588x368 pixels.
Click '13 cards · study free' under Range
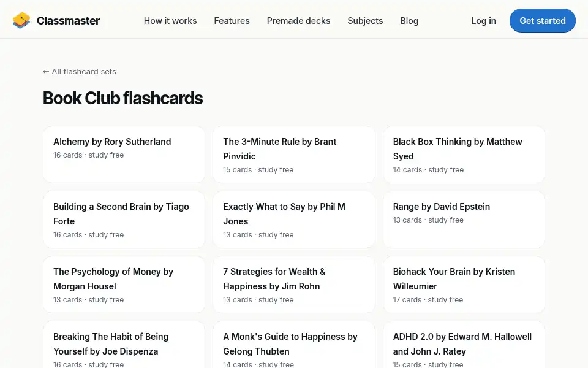428,220
